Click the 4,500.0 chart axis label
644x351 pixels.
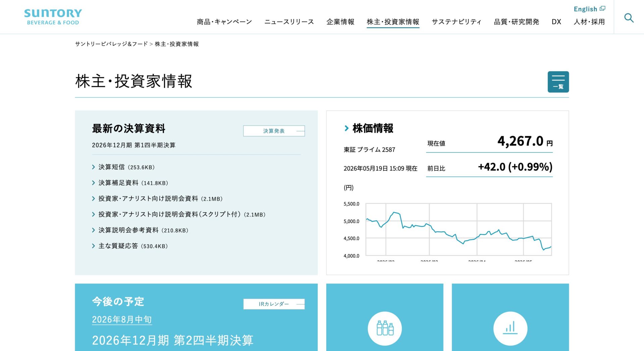(x=351, y=238)
